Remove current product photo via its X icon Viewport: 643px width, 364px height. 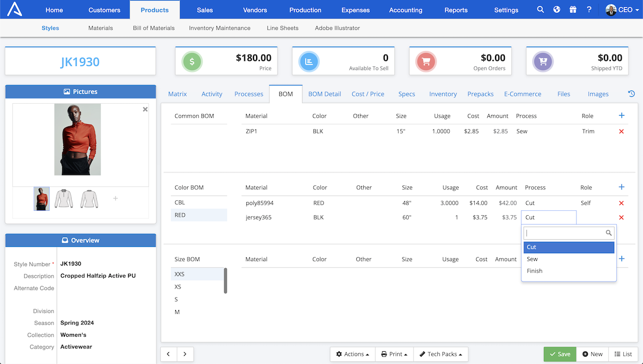click(x=145, y=109)
